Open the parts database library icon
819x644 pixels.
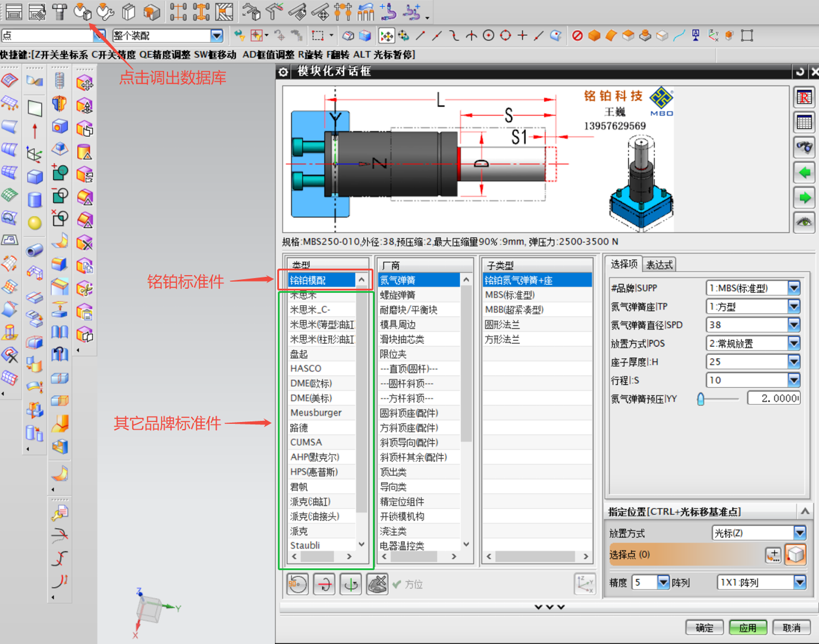(x=83, y=11)
